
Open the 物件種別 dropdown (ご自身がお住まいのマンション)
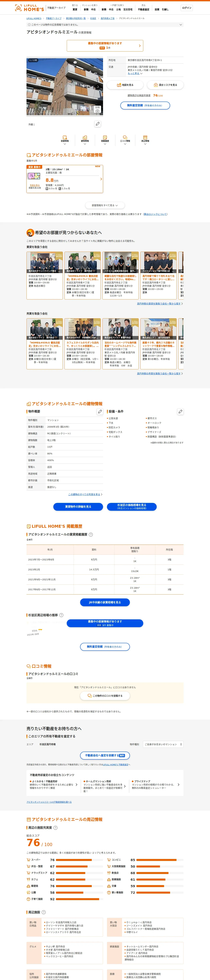[x=163, y=744]
